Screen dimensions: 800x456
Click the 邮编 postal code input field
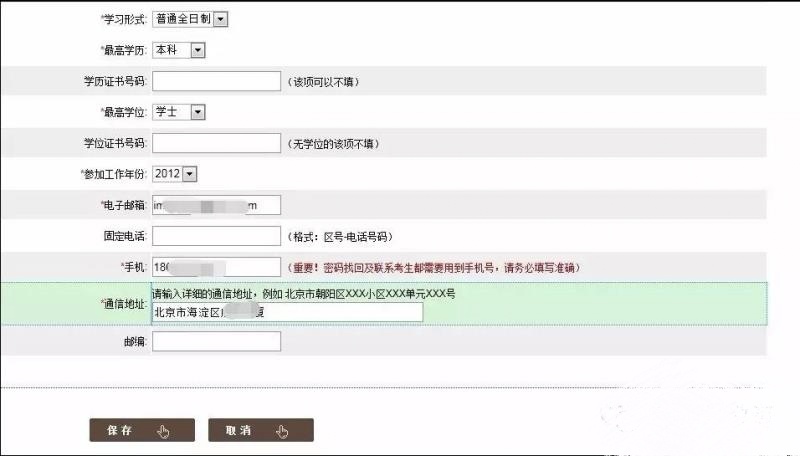[x=216, y=341]
